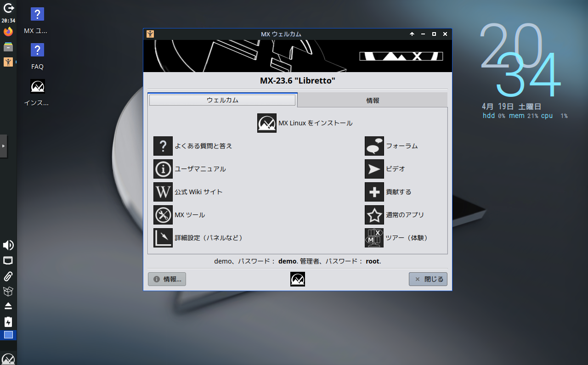
Task: Click the MX Linux をインストール installer icon
Action: coord(267,123)
